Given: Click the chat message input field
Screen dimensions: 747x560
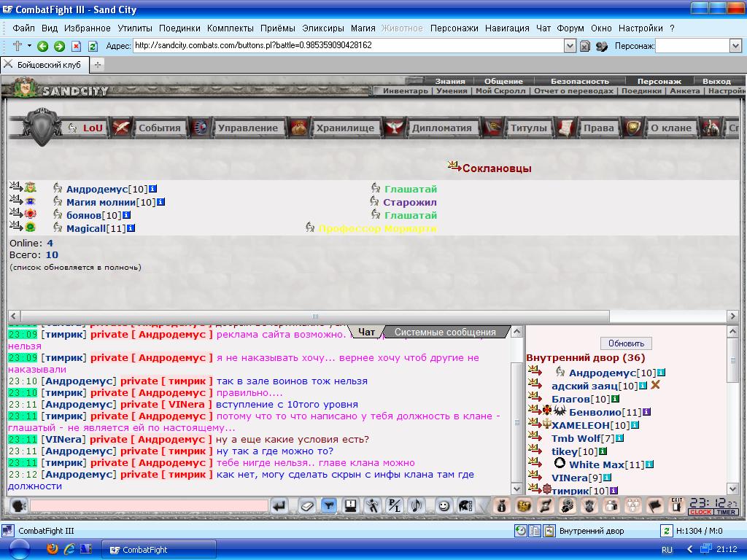Looking at the screenshot, I should click(x=149, y=505).
